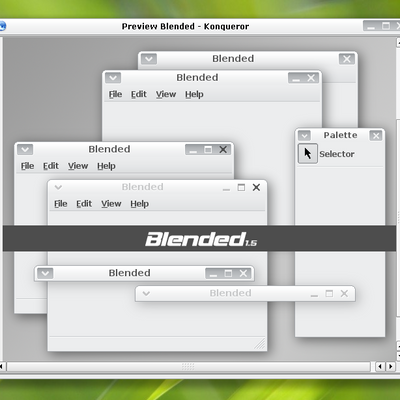The width and height of the screenshot is (400, 400).
Task: Open Edit menu in the active Blended window
Action: tap(84, 204)
